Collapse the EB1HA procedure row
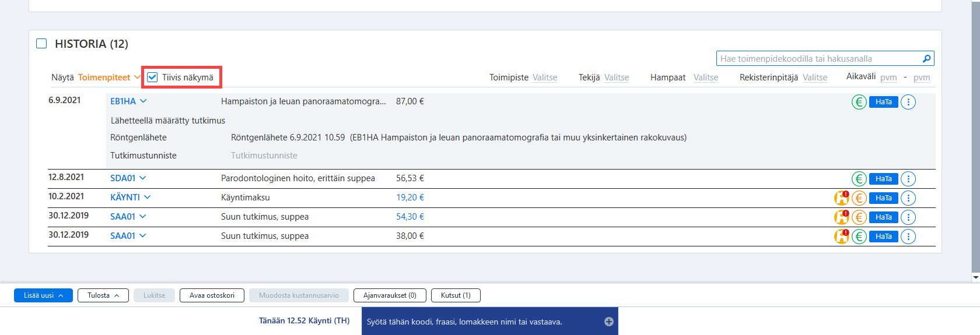Image resolution: width=980 pixels, height=335 pixels. click(143, 101)
